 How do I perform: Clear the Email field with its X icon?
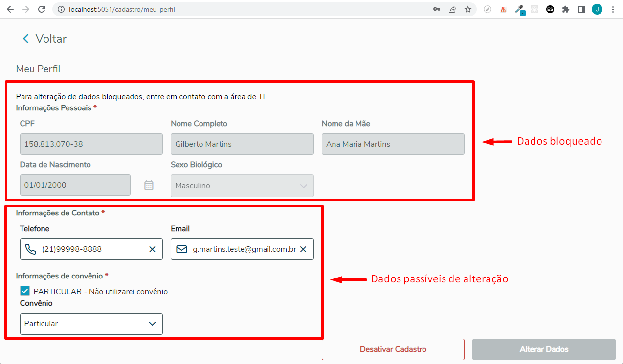[x=303, y=249]
